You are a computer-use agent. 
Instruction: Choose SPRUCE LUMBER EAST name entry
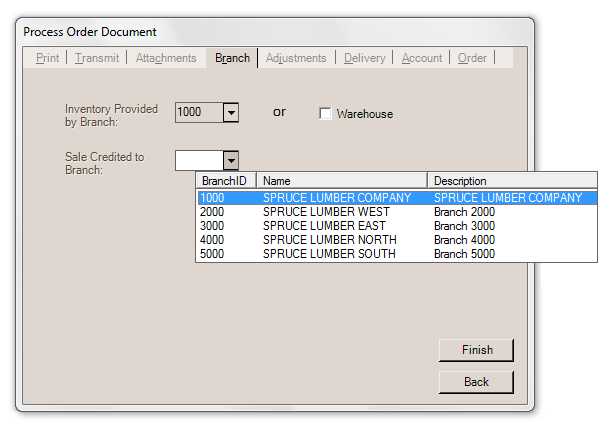324,226
